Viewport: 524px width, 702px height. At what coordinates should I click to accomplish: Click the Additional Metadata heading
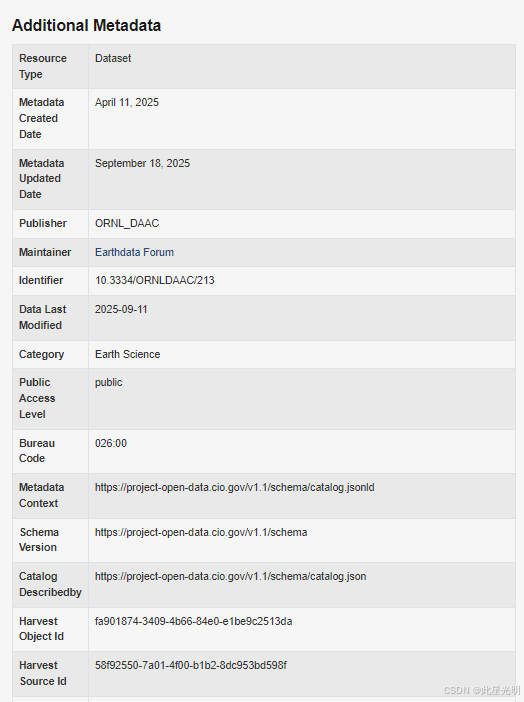(86, 26)
